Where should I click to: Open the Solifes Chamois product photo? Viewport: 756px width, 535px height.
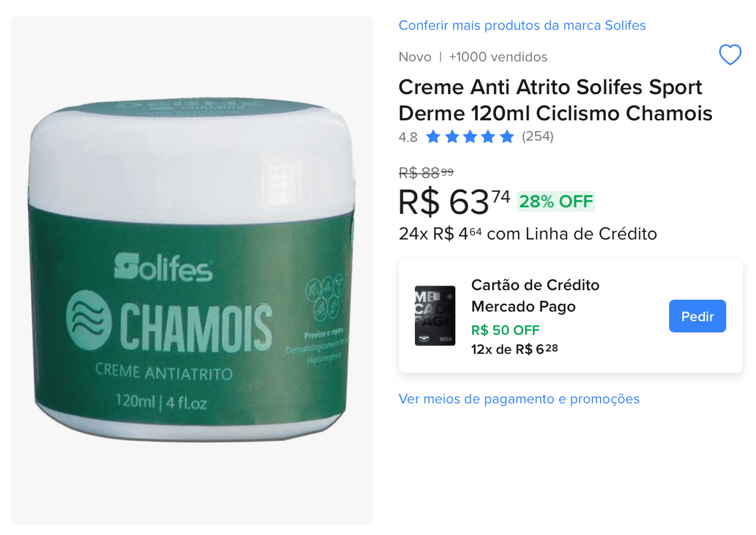pos(192,270)
